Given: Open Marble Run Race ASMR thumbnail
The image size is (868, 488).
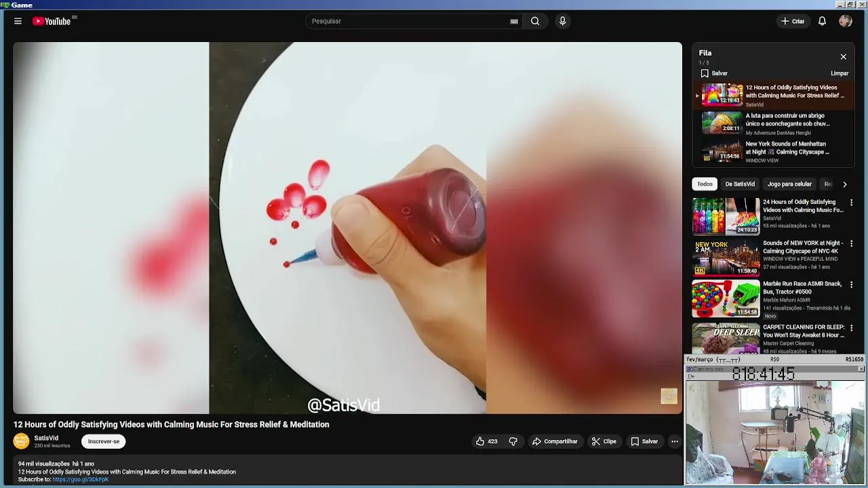Looking at the screenshot, I should pos(726,298).
